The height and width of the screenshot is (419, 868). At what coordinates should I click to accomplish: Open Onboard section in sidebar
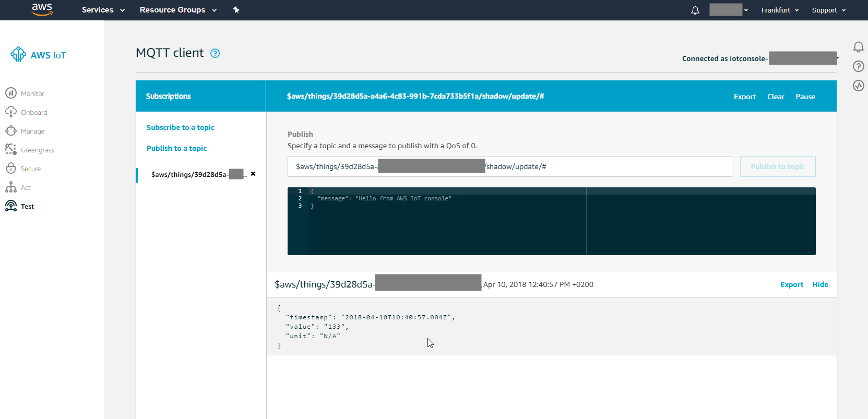coord(34,112)
